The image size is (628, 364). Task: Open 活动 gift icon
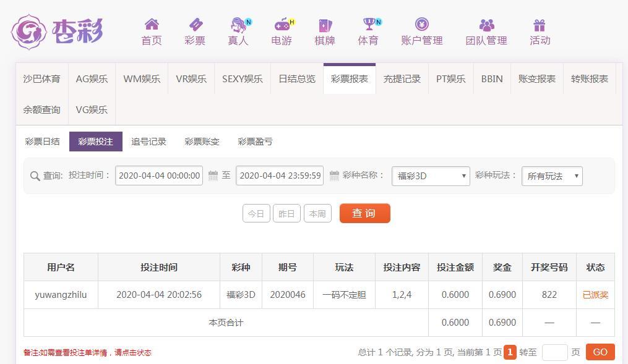[x=540, y=25]
